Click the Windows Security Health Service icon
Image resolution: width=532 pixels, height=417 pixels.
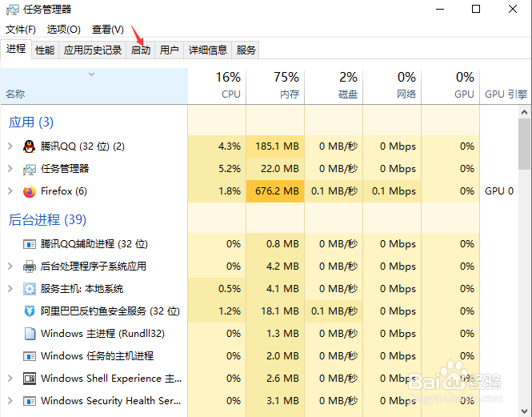click(29, 401)
